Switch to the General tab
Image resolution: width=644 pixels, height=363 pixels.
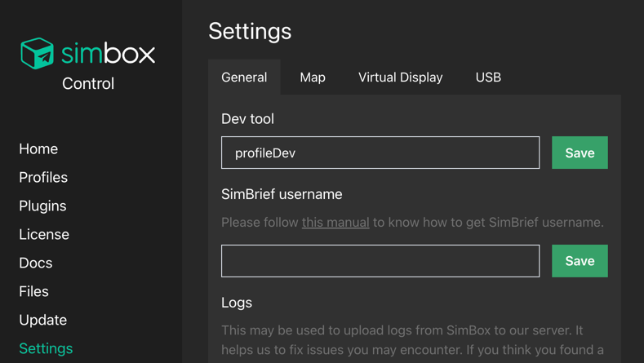point(244,77)
